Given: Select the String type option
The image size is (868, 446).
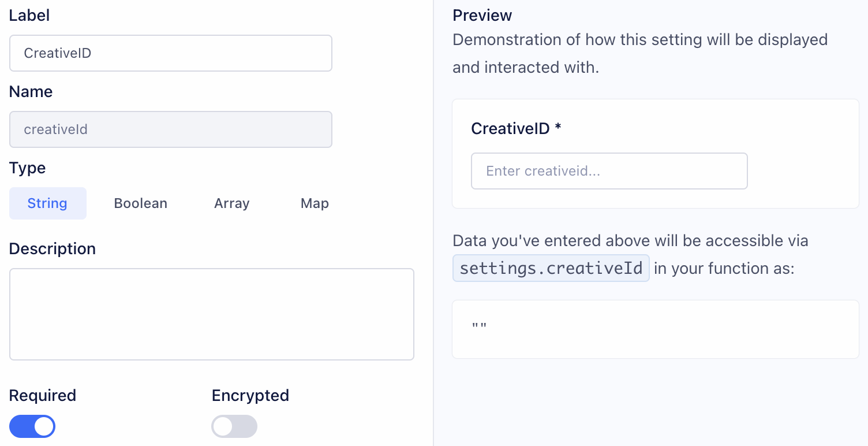Looking at the screenshot, I should 48,203.
